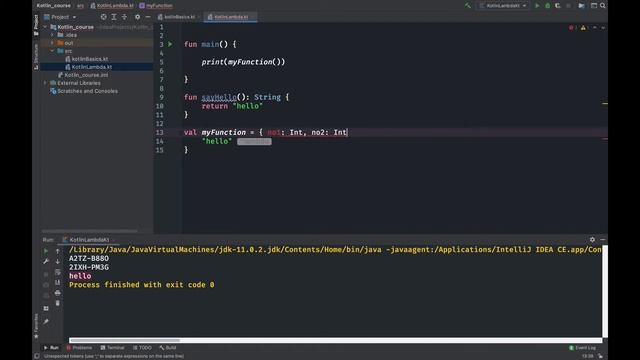This screenshot has width=640, height=360.
Task: Click the myFunction breadcrumb in the navigation bar
Action: [156, 6]
